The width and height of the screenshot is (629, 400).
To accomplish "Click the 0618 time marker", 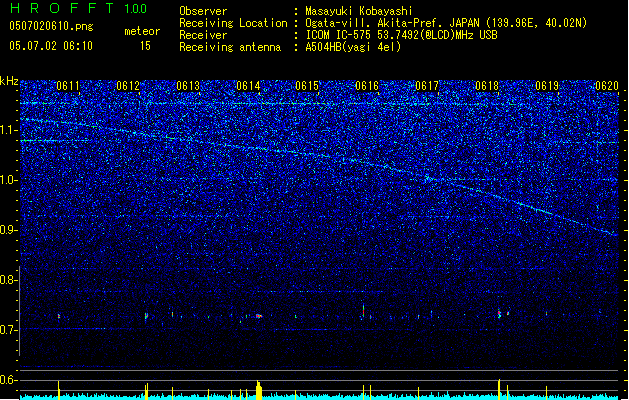I will [x=487, y=85].
